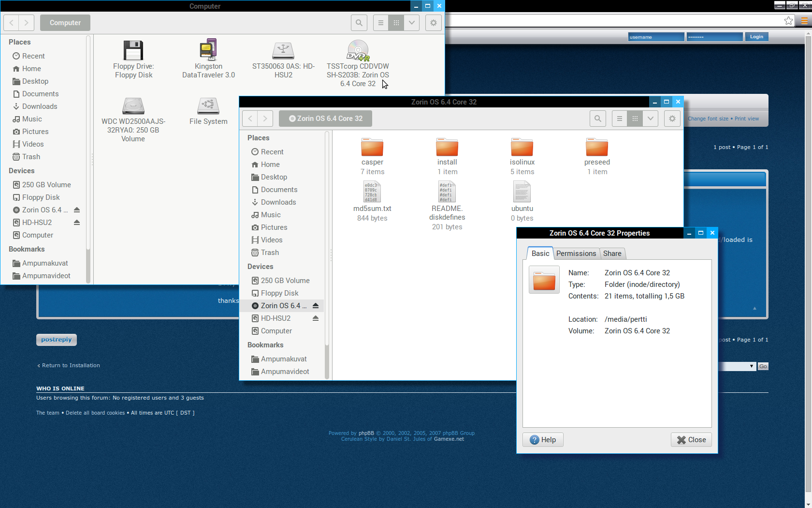Switch to list view in Zorin OS window
812x508 pixels.
pyautogui.click(x=620, y=119)
